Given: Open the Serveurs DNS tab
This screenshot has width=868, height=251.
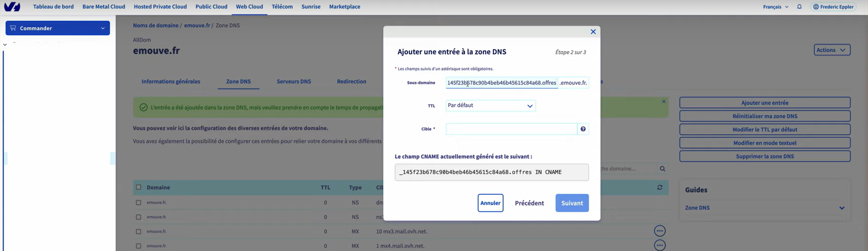Looking at the screenshot, I should tap(294, 82).
